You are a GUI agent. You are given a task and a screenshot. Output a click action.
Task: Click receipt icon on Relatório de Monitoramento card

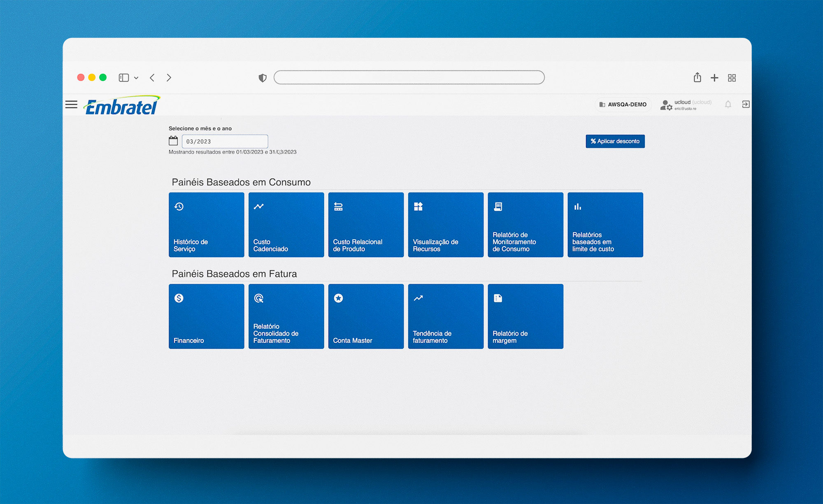click(498, 207)
